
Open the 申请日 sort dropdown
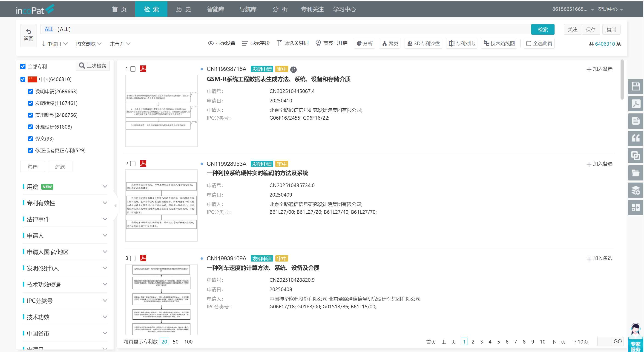55,44
